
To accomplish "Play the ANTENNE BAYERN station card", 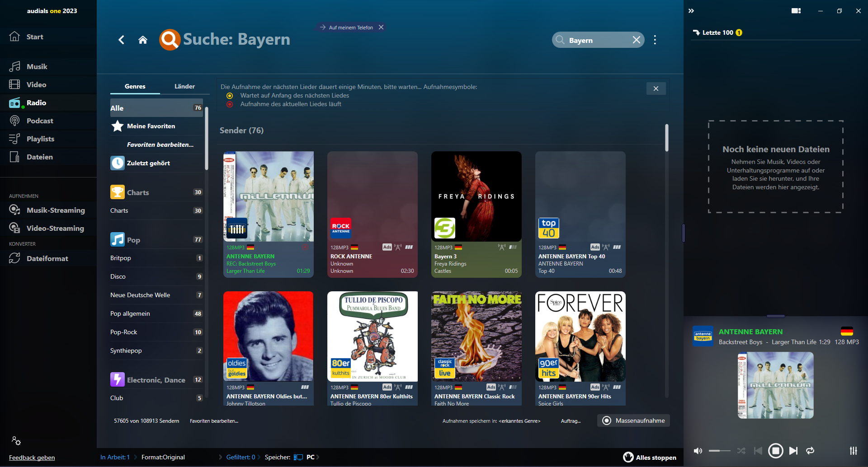I will click(269, 215).
